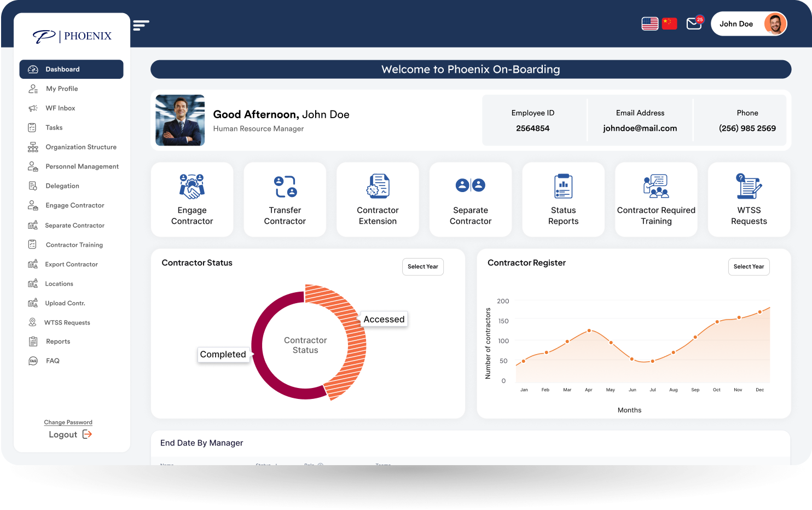The height and width of the screenshot is (510, 812).
Task: Open the message inbox icon
Action: point(693,24)
